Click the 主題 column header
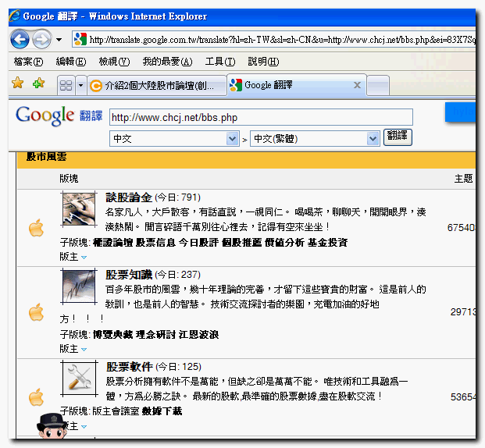This screenshot has height=448, width=485. [x=463, y=179]
